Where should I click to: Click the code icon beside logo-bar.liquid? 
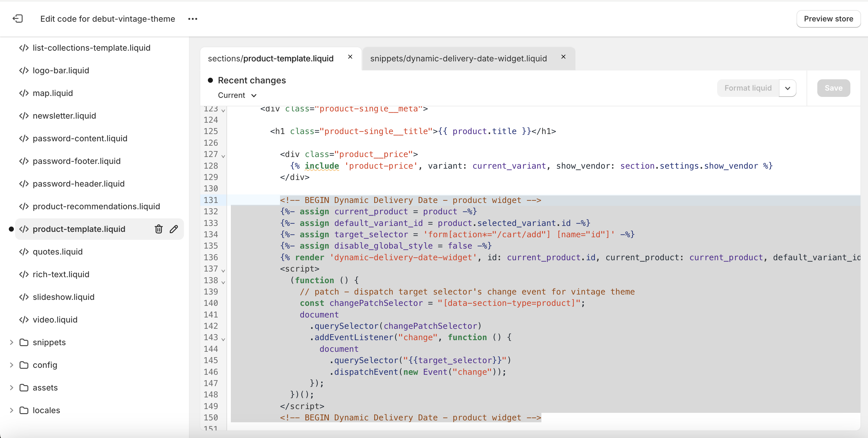pos(24,70)
